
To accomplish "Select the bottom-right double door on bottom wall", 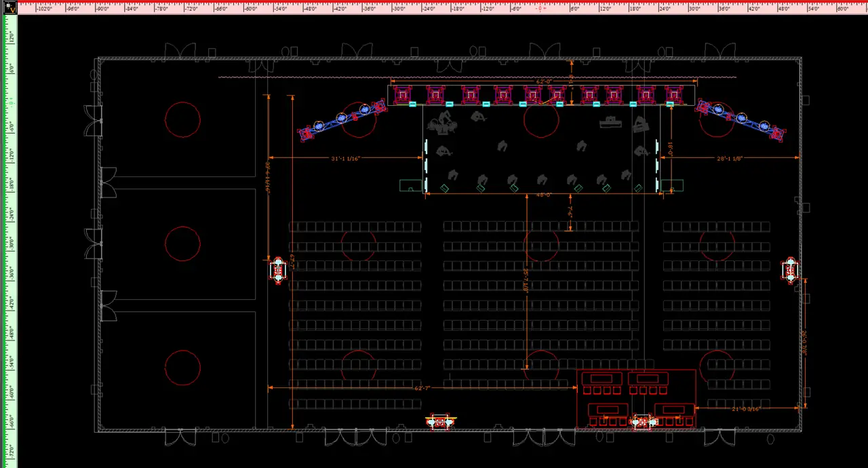I will (x=720, y=437).
